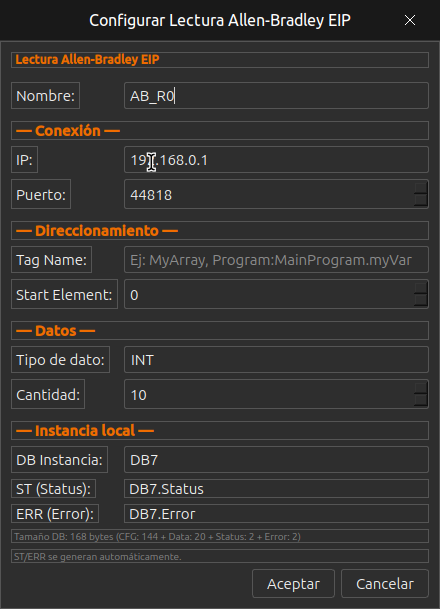The width and height of the screenshot is (440, 609).
Task: Select the Puerto field showing 44818
Action: (x=269, y=194)
